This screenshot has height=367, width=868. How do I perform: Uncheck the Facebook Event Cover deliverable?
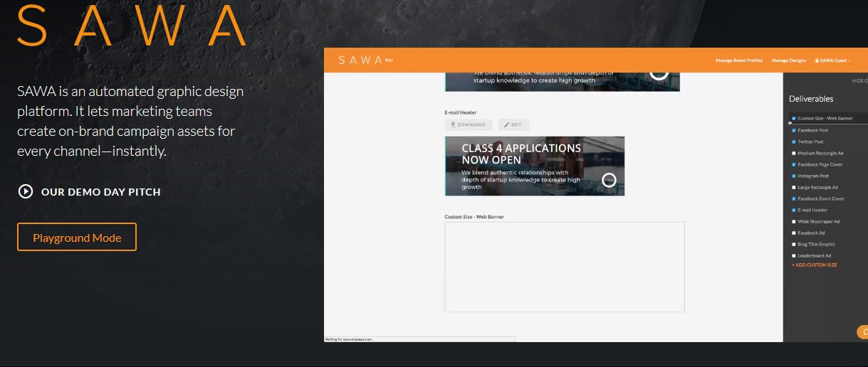794,198
